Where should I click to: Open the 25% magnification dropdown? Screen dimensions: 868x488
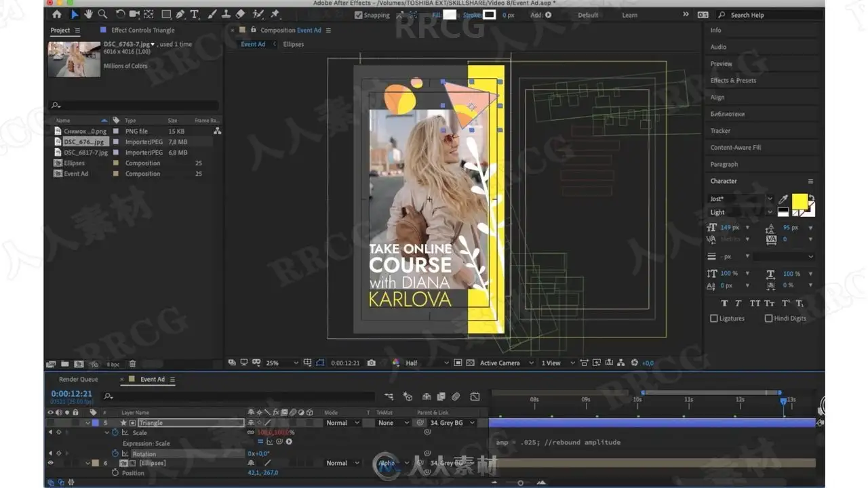click(x=281, y=363)
